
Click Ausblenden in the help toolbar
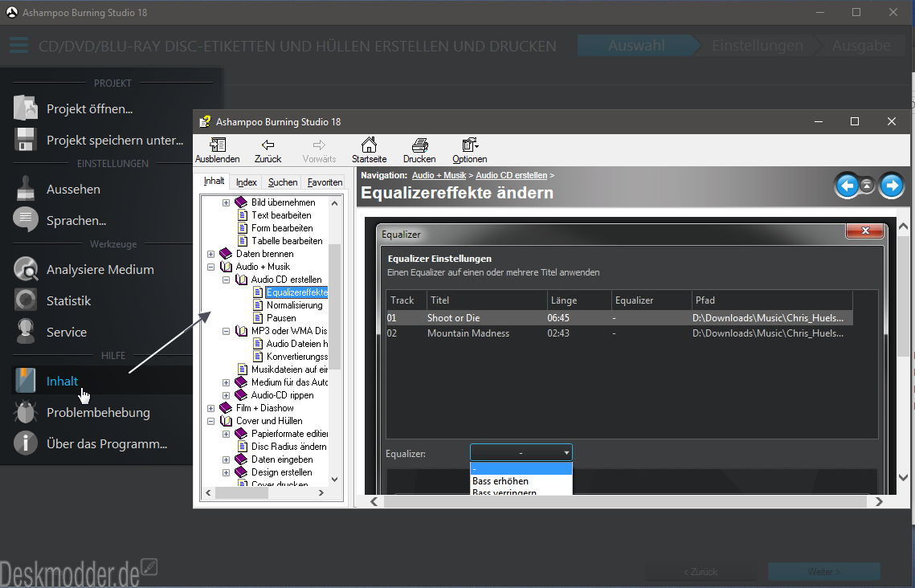217,150
